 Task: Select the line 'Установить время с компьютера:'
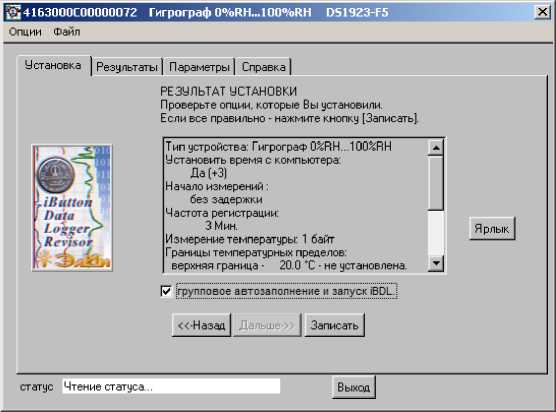[x=253, y=160]
